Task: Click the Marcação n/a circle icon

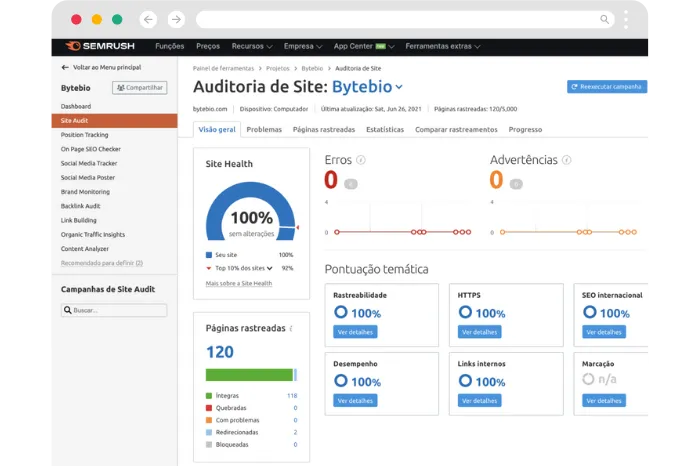Action: tap(588, 379)
